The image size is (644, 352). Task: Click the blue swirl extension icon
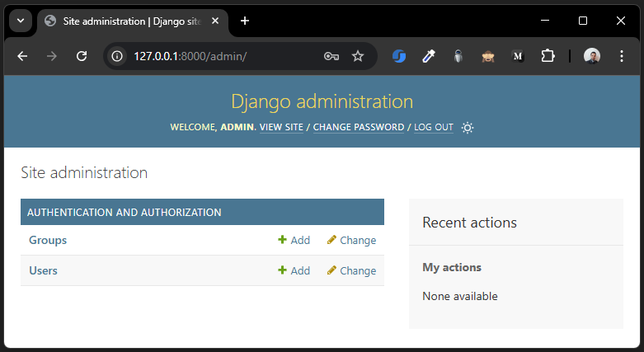(398, 56)
